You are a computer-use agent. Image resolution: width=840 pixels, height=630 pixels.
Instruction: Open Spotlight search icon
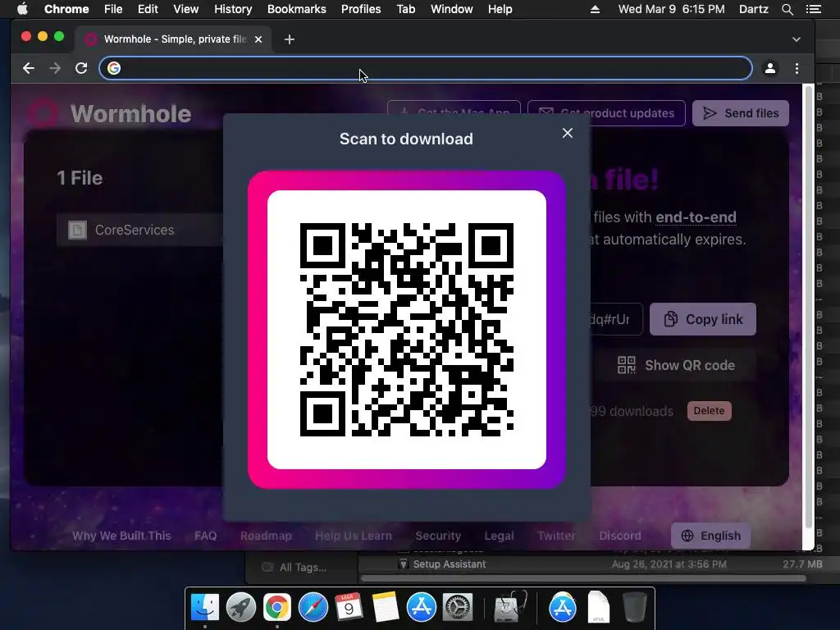[x=787, y=9]
